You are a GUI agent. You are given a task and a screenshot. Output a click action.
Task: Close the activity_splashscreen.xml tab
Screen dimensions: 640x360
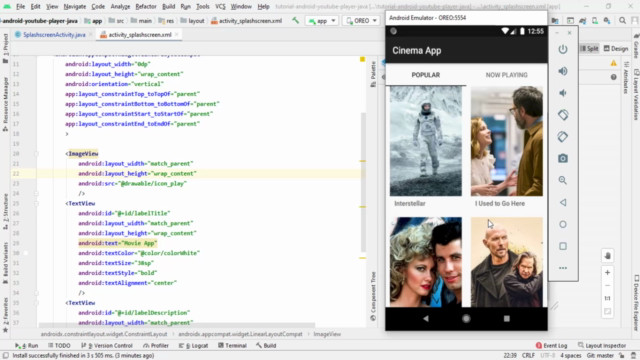pos(177,35)
